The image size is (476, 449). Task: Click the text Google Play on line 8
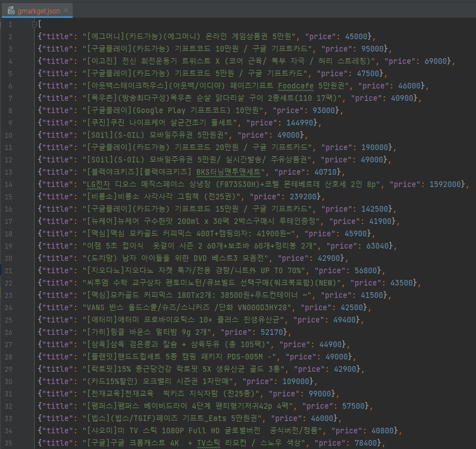161,111
